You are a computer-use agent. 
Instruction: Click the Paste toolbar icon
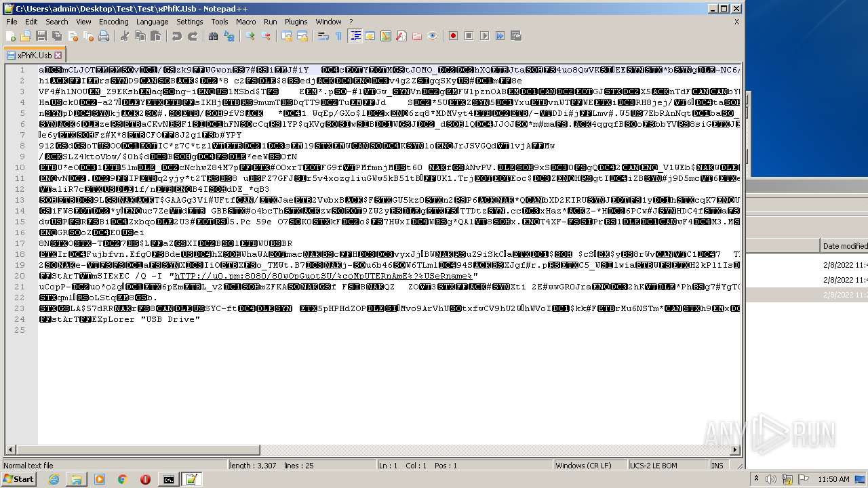tap(155, 36)
